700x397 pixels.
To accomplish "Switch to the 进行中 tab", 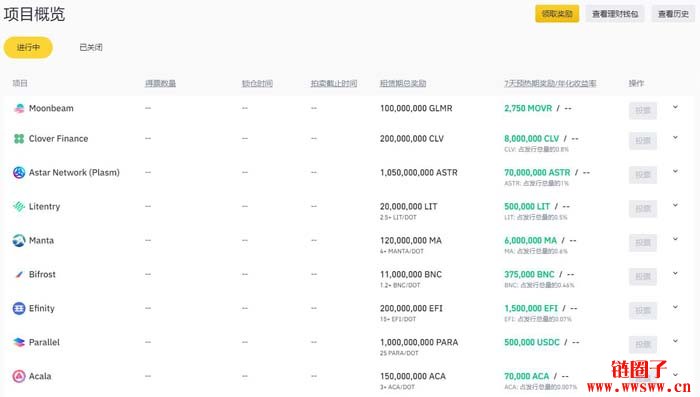I will (28, 47).
